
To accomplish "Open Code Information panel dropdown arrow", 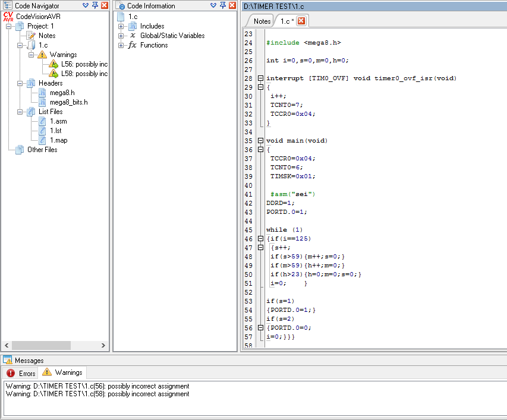I will tap(213, 5).
